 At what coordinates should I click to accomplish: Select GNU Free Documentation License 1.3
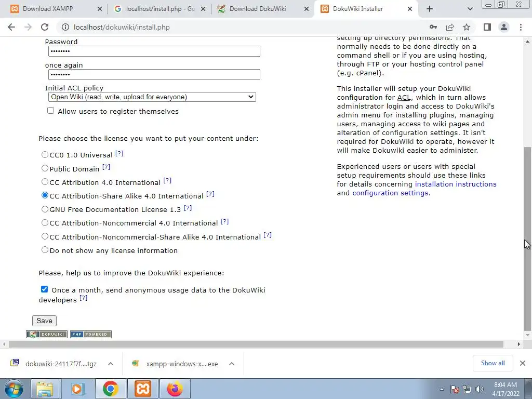45,209
